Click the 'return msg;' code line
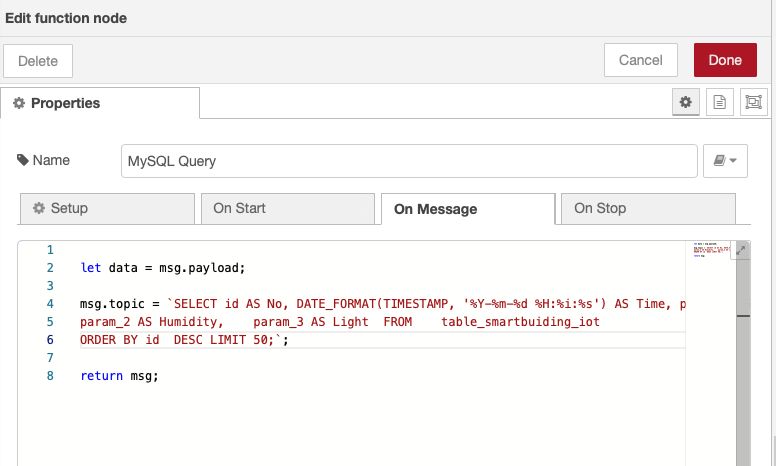Screen dimensions: 776x466 tap(119, 375)
